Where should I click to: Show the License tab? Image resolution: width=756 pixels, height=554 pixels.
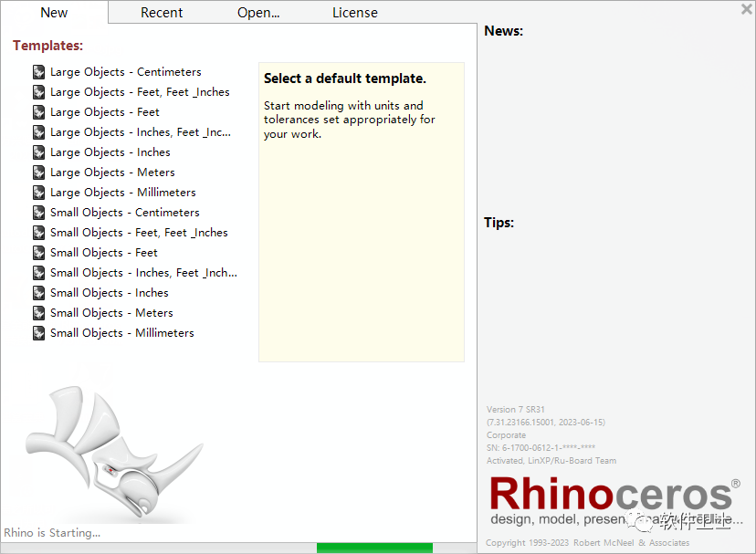(x=355, y=13)
